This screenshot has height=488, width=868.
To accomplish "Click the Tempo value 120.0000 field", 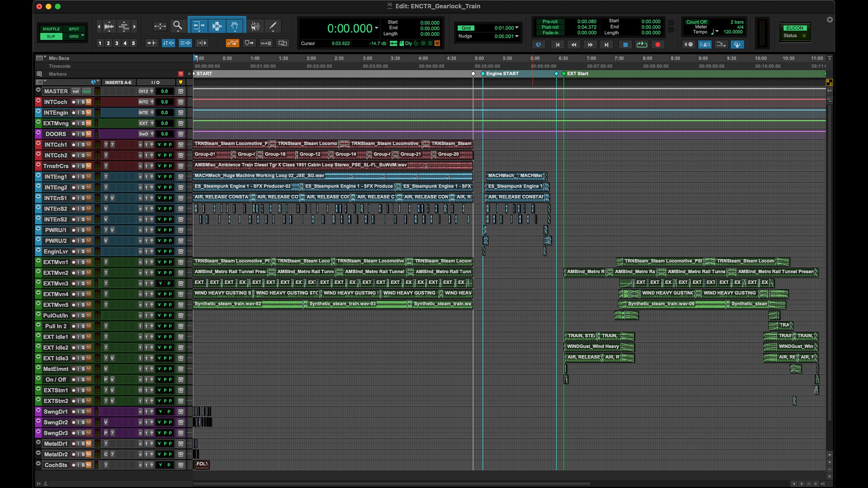I will click(x=733, y=32).
